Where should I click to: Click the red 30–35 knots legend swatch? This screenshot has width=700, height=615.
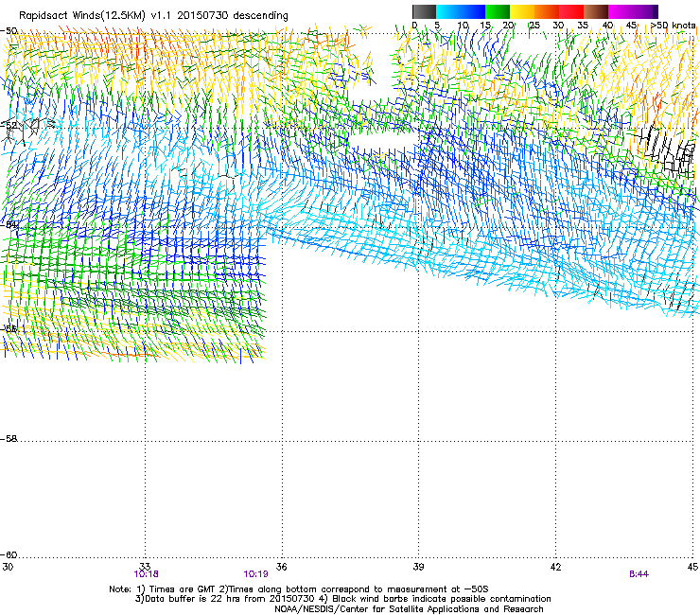coord(571,11)
